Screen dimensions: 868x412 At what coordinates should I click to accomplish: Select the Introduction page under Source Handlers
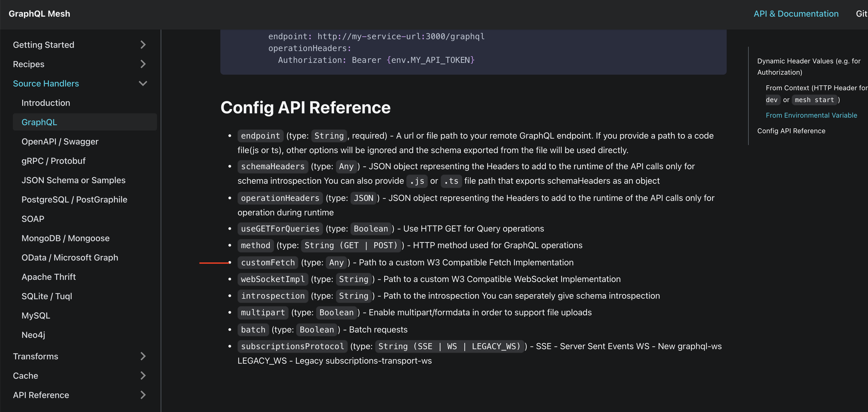tap(46, 102)
